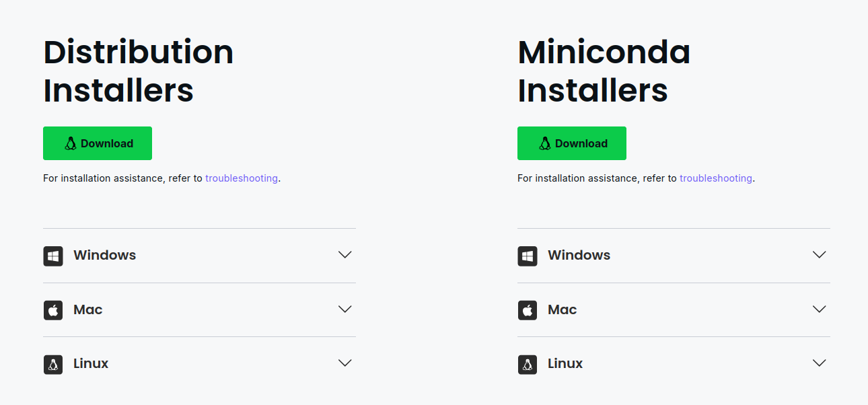Click the Distribution Installers heading
Screen dimensions: 868x405
pos(139,71)
